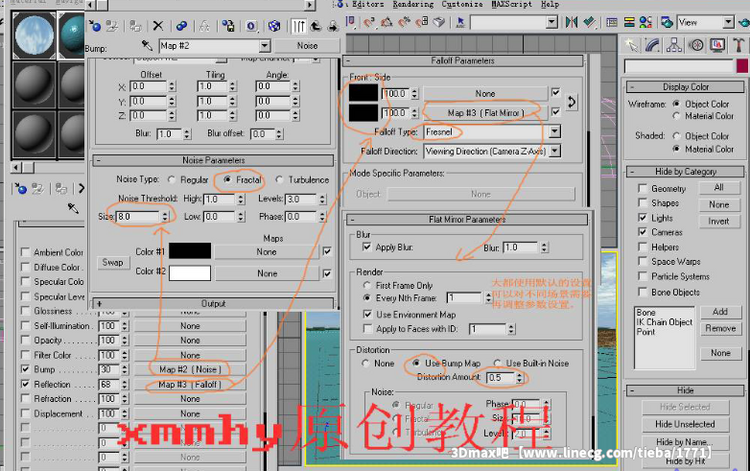Click noise Color #2 white swatch

[190, 273]
